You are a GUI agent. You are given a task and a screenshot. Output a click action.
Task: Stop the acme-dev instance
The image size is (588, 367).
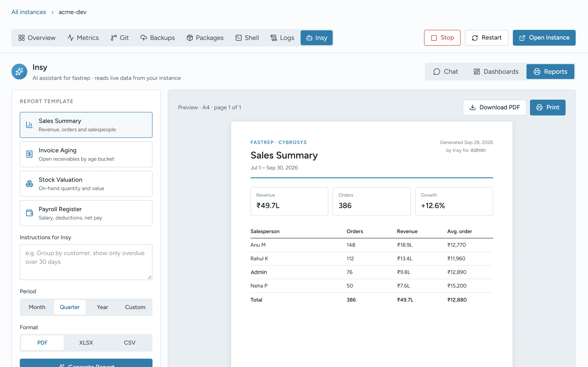442,38
